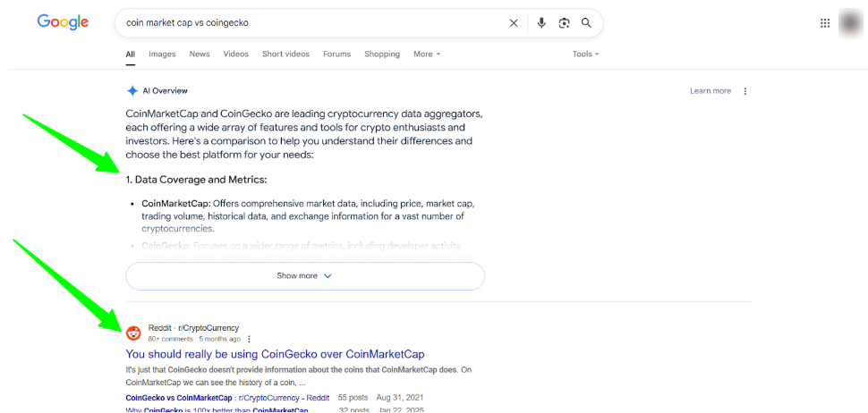Switch to the Videos tab
868x413 pixels.
[x=236, y=55]
